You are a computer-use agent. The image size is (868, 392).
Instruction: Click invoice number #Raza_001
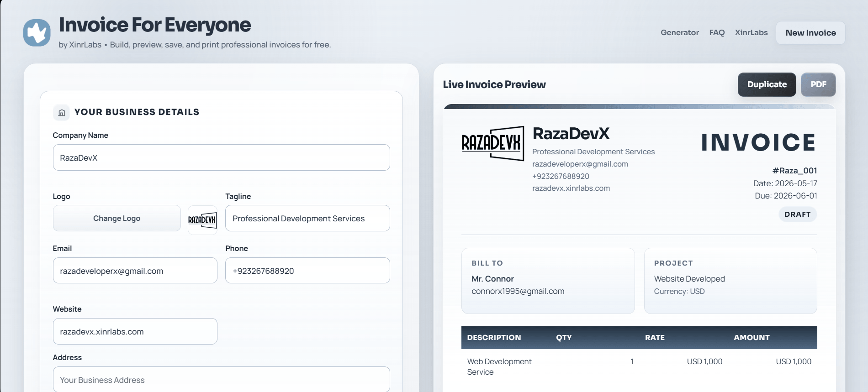click(x=794, y=171)
